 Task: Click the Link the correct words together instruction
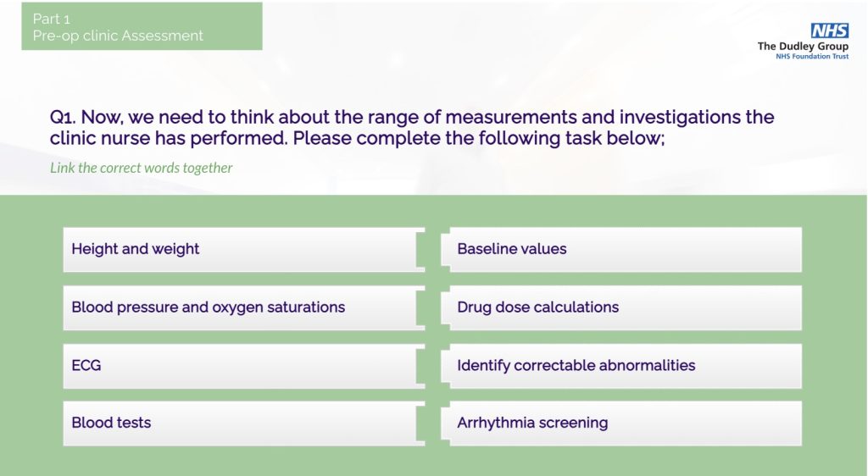pyautogui.click(x=142, y=168)
